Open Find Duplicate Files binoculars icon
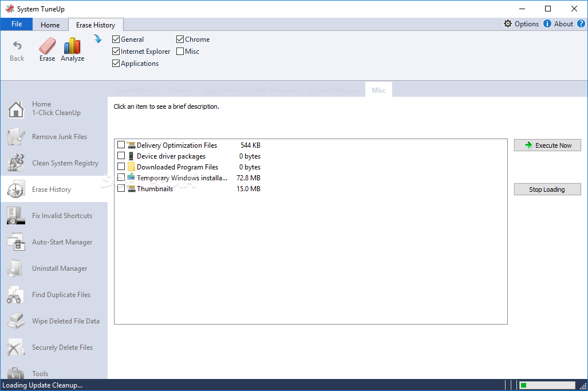588x391 pixels. [x=16, y=294]
